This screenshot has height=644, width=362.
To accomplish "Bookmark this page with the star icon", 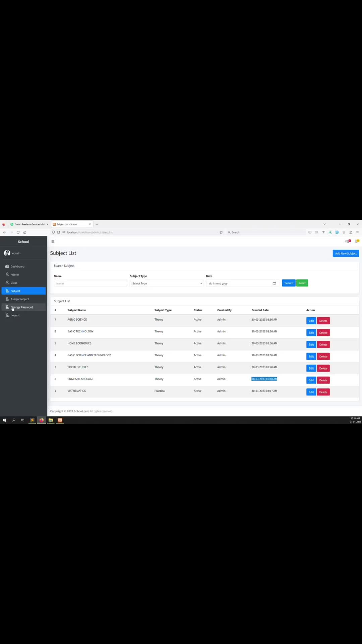I will coord(221,232).
